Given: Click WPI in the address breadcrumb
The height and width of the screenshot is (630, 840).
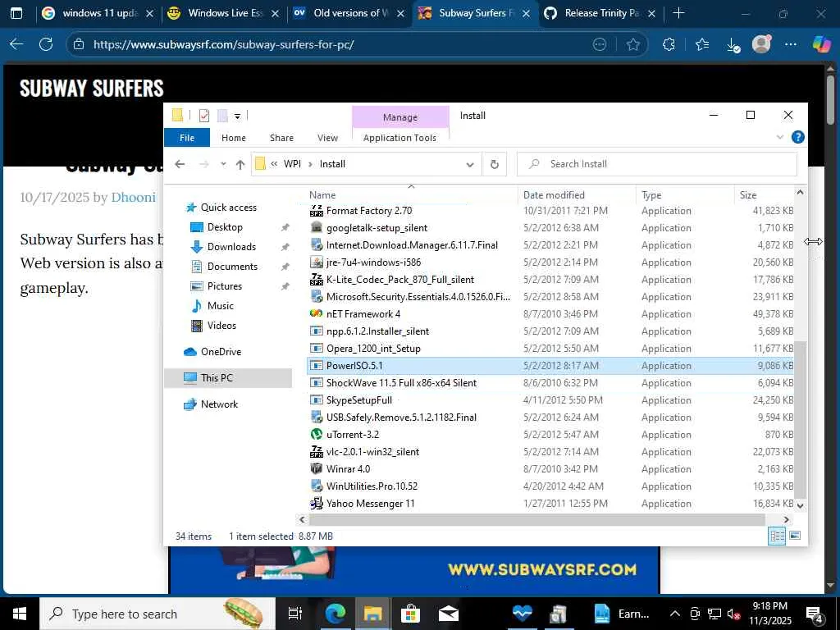Looking at the screenshot, I should pyautogui.click(x=293, y=164).
